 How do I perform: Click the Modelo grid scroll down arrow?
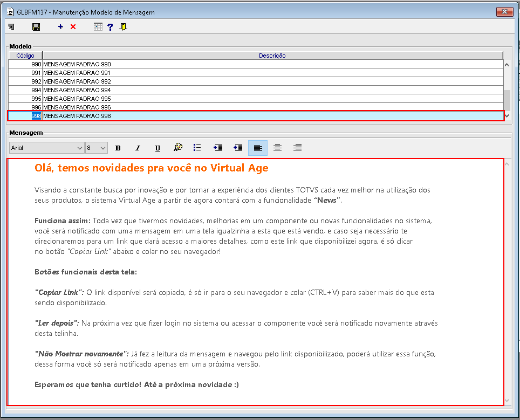(507, 116)
